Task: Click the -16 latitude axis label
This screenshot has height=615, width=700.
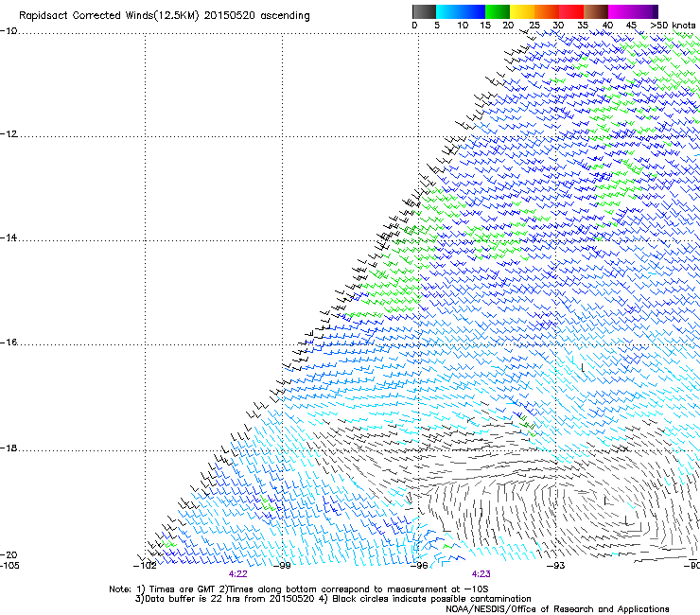Action: pyautogui.click(x=9, y=343)
